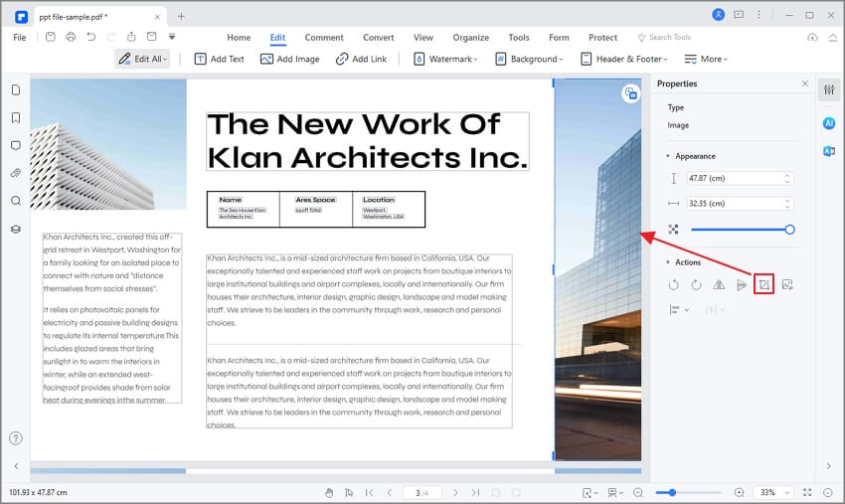The image size is (845, 504).
Task: Click the opacity slider handle
Action: pos(789,230)
